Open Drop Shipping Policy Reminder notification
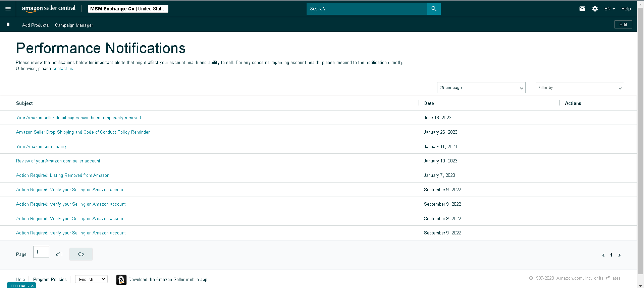644x288 pixels. coord(83,132)
